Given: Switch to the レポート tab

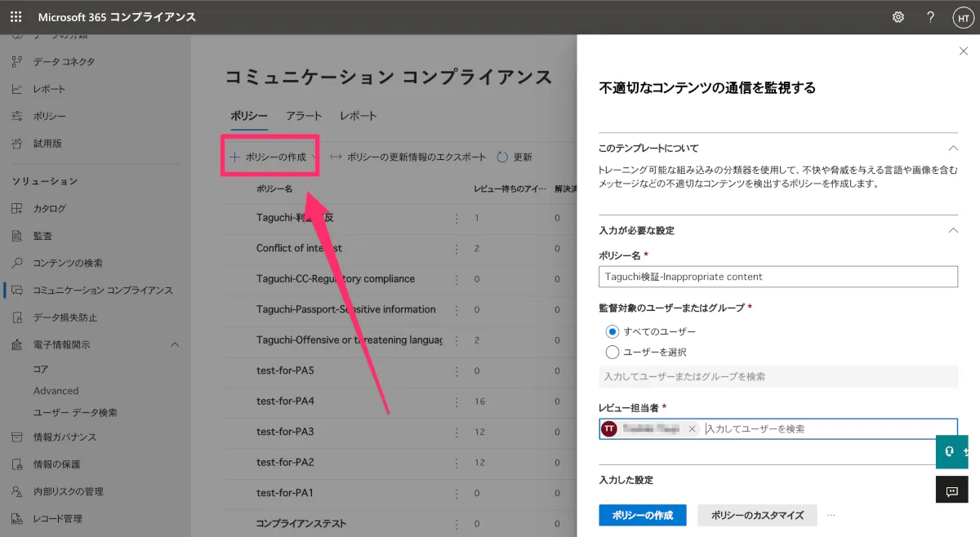Looking at the screenshot, I should pos(359,116).
